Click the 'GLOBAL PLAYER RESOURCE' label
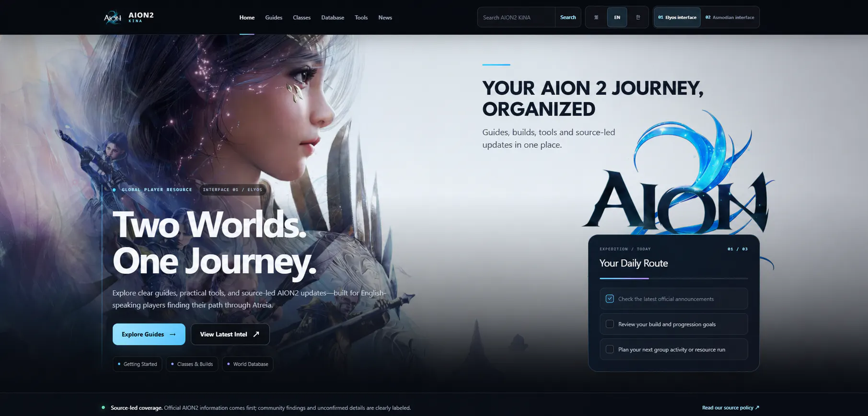Screen dimensions: 868x416 157,189
